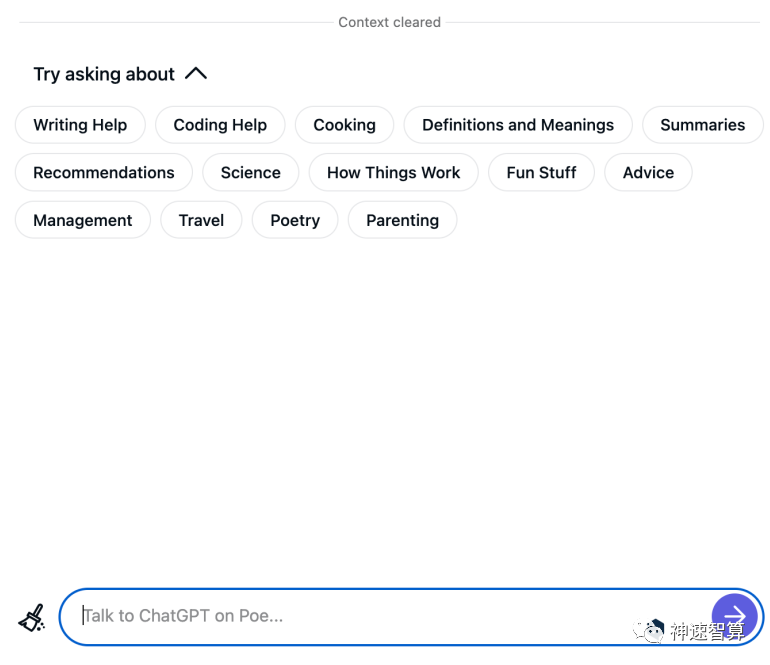
Task: Choose the Coding Help chip
Action: [220, 125]
